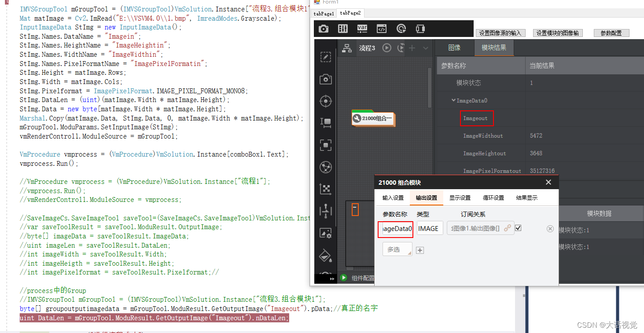Switch to tabPage1

[324, 14]
